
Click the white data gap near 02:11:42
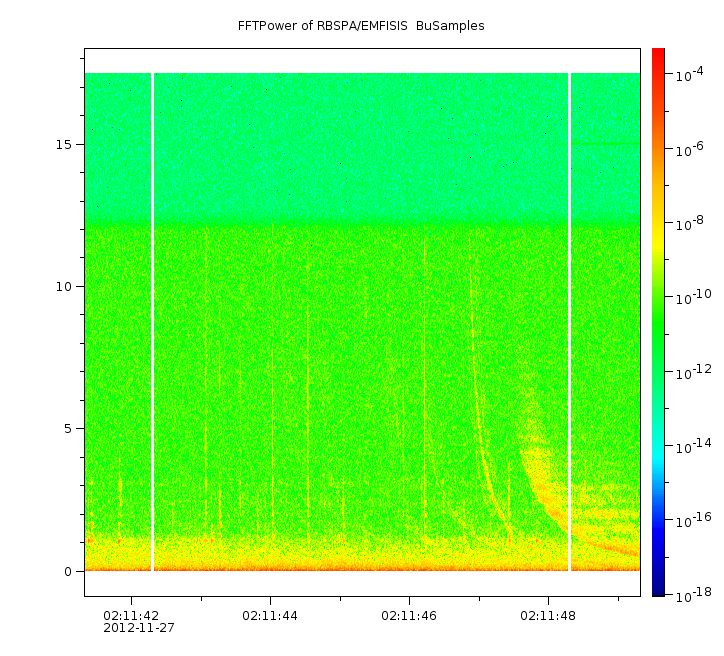152,320
